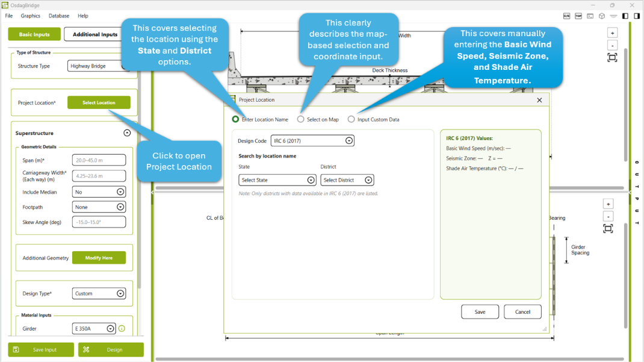Start the Design button
644x362 pixels.
(x=111, y=350)
